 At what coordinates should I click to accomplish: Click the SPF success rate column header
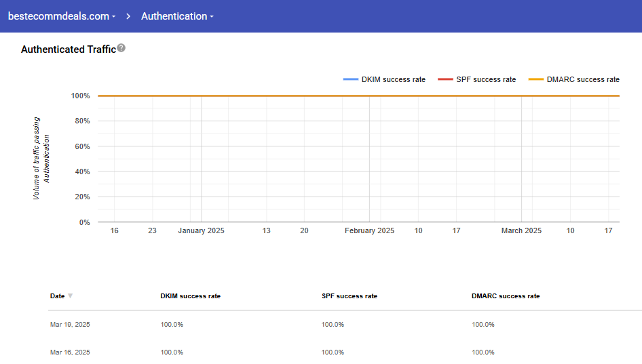349,296
